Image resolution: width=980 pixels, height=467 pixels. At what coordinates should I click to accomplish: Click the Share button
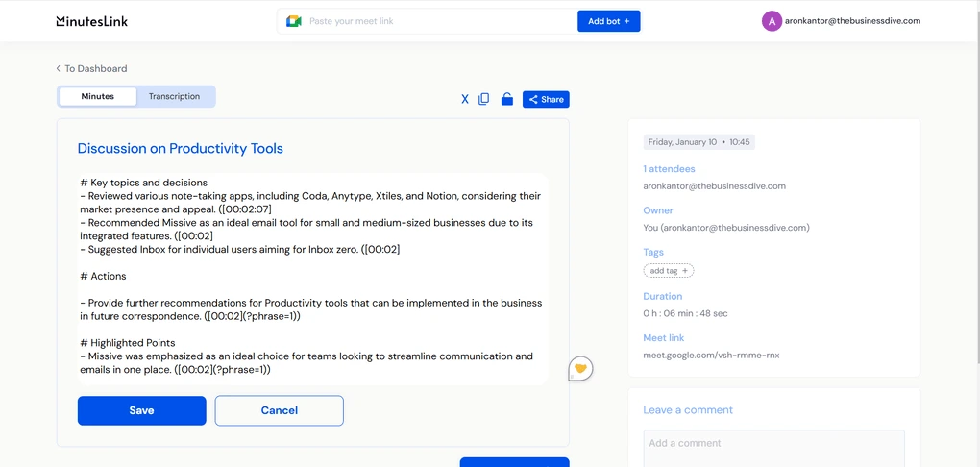(x=546, y=99)
